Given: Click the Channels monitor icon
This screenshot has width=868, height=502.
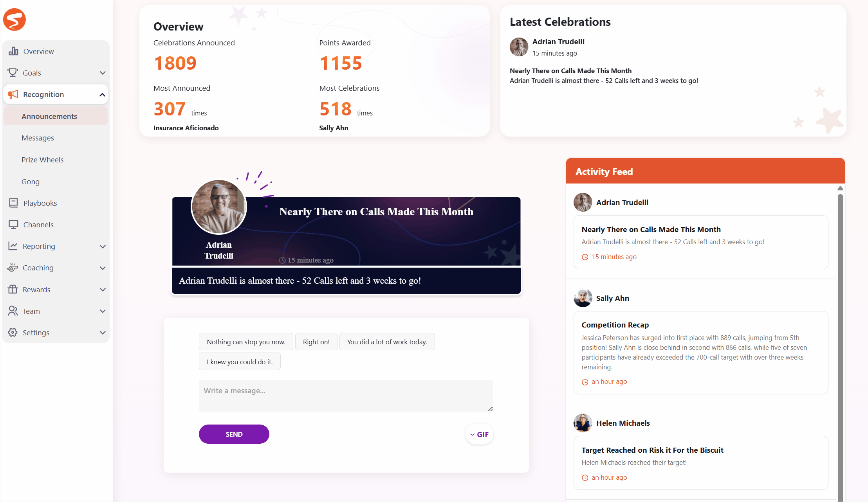Looking at the screenshot, I should click(13, 225).
